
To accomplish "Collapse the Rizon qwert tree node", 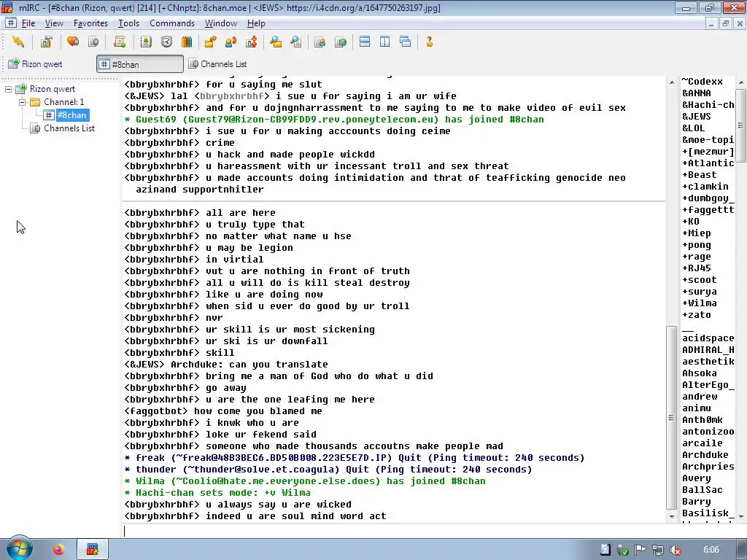I will tap(9, 89).
